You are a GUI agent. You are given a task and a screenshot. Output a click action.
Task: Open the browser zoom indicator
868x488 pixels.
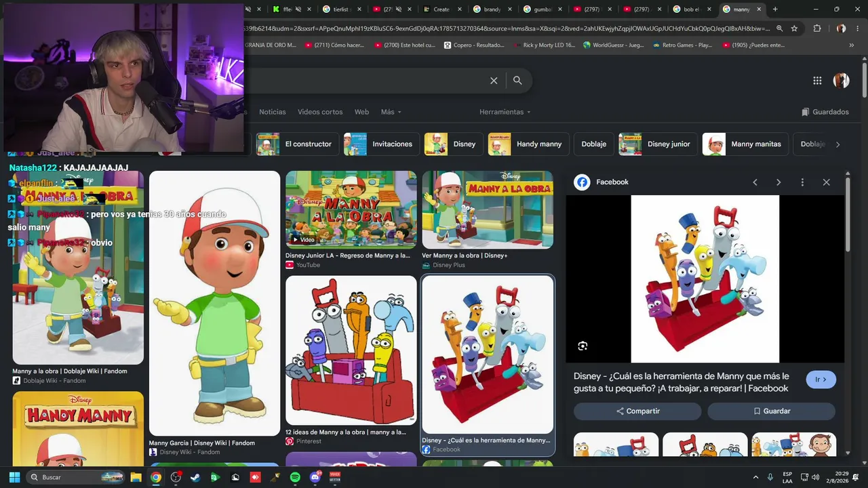tap(779, 28)
